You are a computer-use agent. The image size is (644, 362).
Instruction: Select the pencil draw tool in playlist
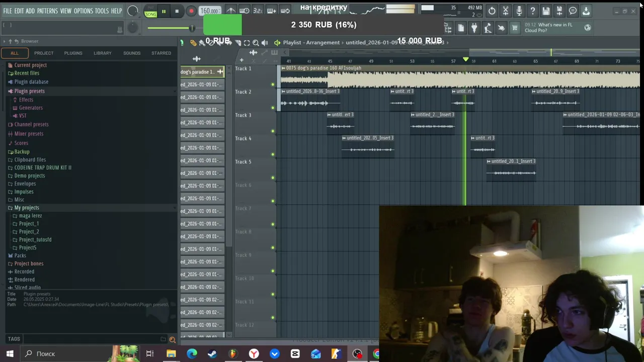(x=193, y=43)
